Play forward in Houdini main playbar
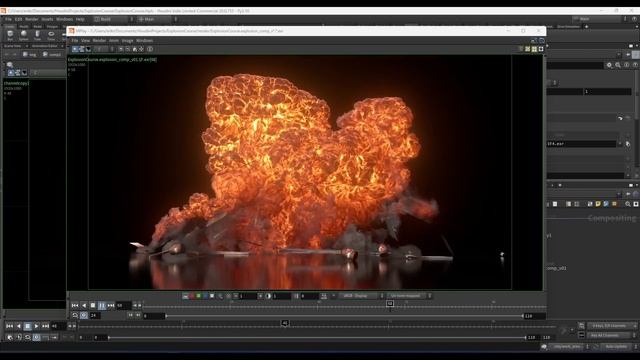Screen dimensions: 640x360 [x=36, y=326]
